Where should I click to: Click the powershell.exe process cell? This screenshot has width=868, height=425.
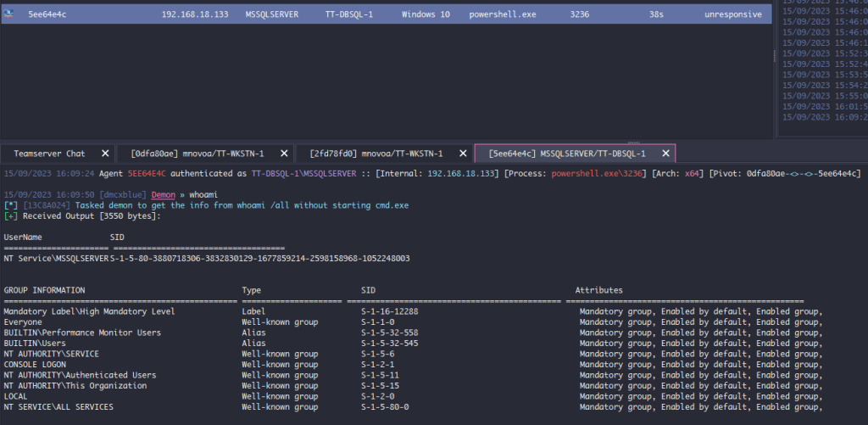point(502,14)
